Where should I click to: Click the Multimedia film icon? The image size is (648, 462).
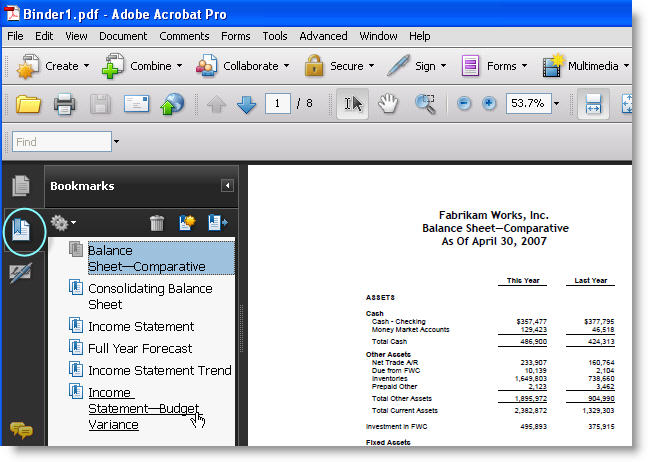[553, 65]
